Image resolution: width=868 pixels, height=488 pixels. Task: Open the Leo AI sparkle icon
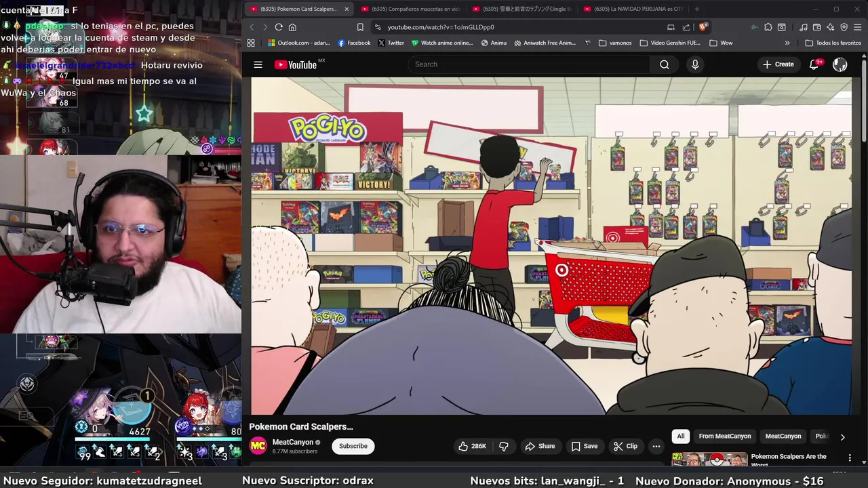[x=831, y=27]
